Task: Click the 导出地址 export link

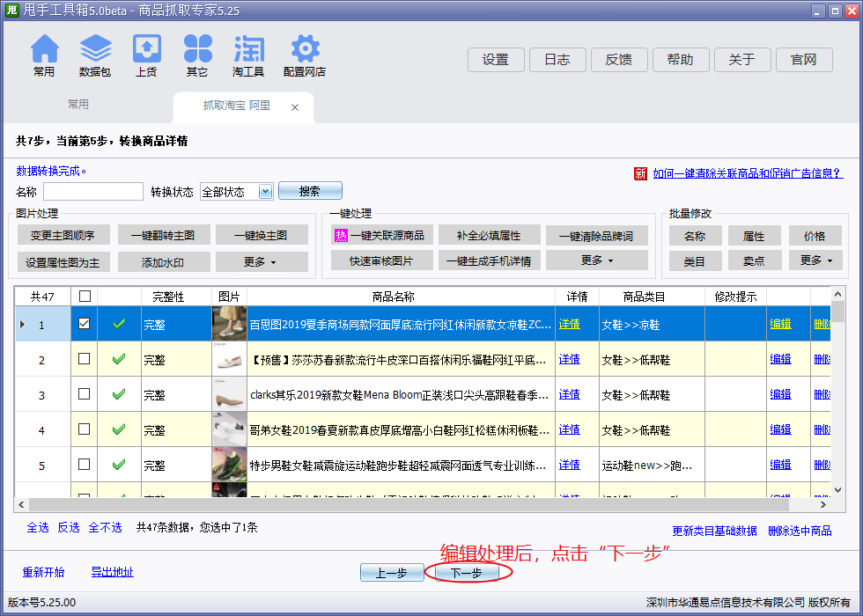Action: (x=112, y=572)
